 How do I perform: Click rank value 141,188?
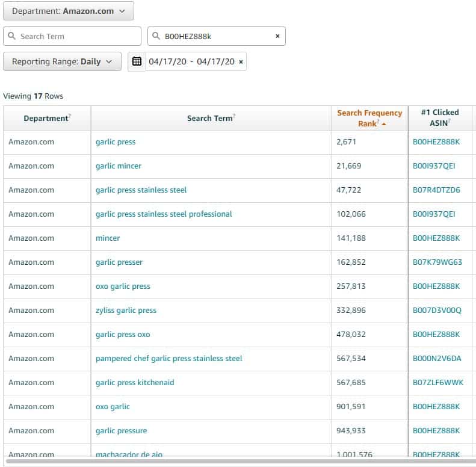click(x=351, y=238)
